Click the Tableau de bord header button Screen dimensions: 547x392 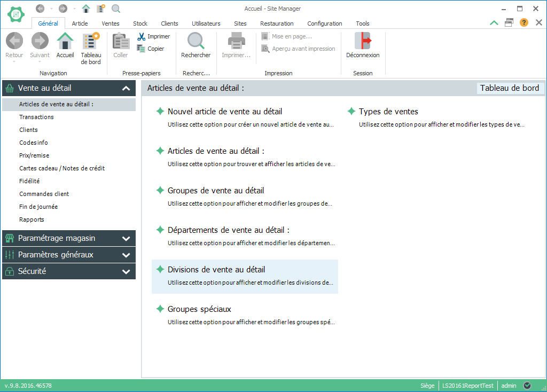(x=509, y=88)
